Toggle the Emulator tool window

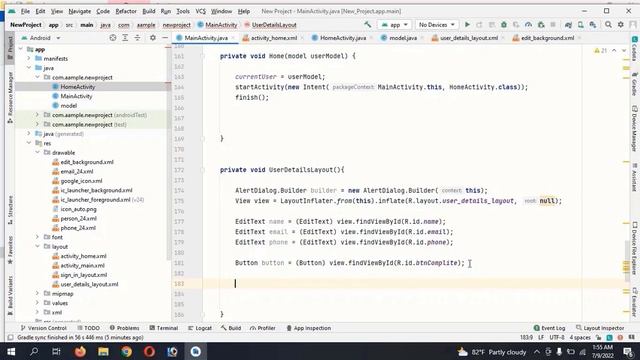click(x=635, y=301)
